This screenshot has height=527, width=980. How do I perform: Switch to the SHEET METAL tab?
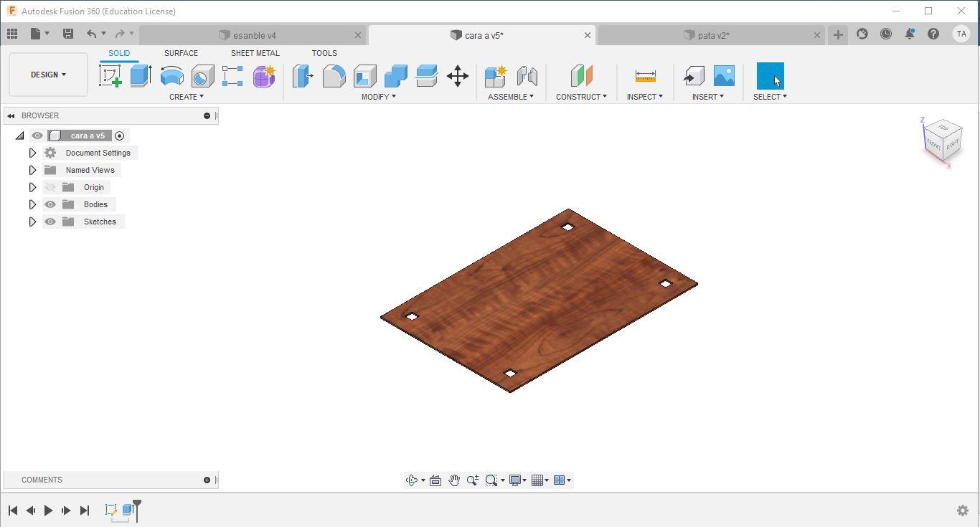[255, 53]
